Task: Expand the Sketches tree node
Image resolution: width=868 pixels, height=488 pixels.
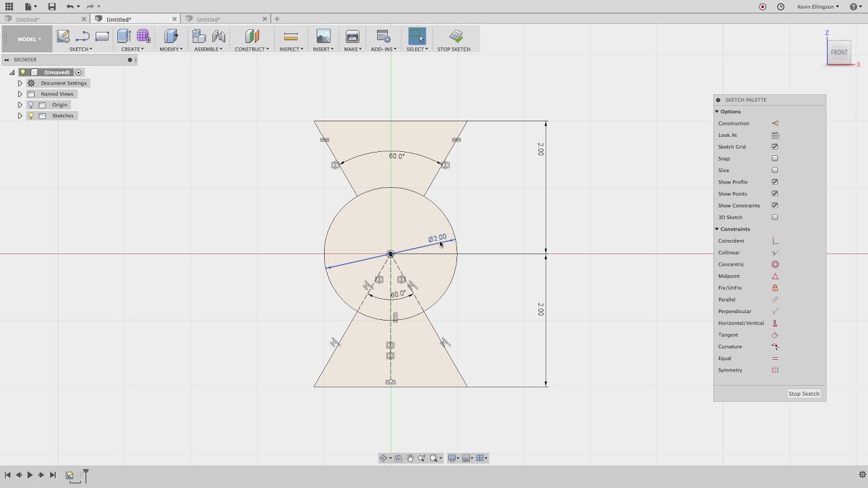Action: tap(20, 116)
